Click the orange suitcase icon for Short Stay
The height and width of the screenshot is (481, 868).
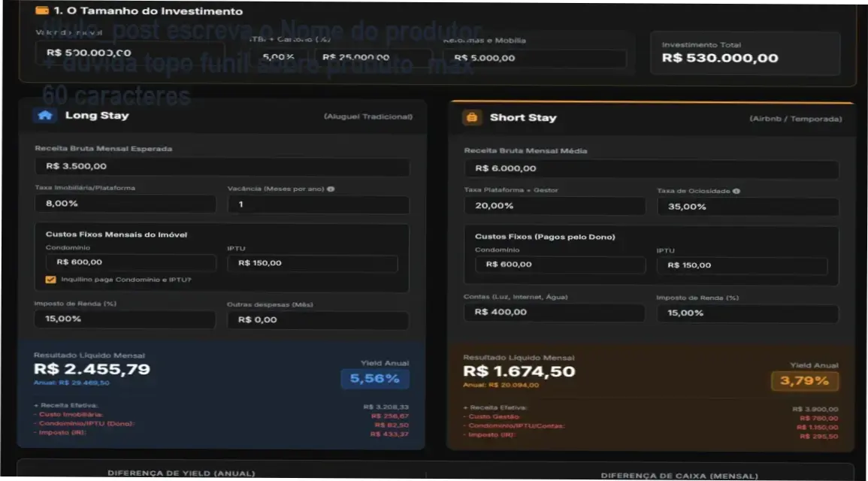(x=472, y=117)
